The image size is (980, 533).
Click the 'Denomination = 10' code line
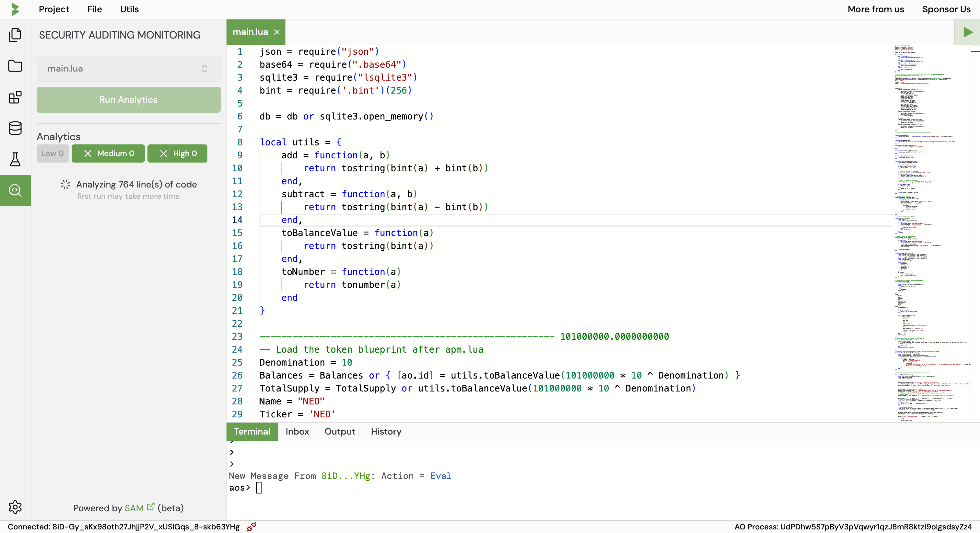(x=306, y=362)
